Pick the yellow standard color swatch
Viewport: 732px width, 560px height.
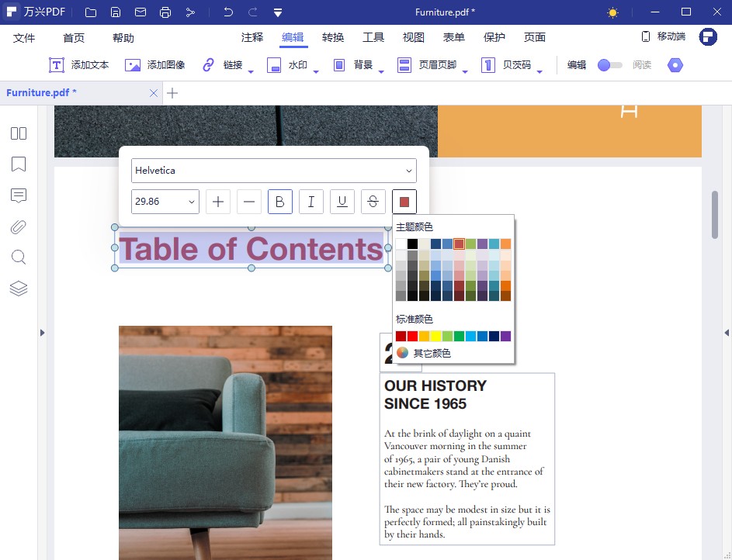point(436,336)
